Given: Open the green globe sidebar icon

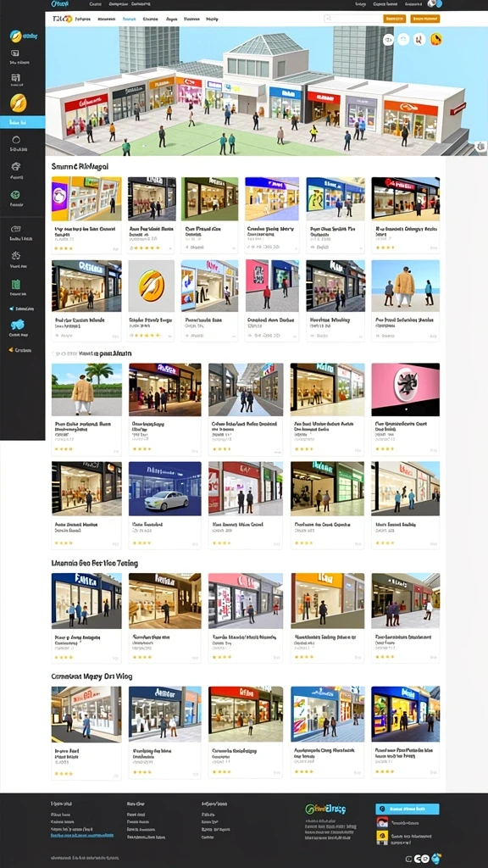Looking at the screenshot, I should pyautogui.click(x=15, y=194).
